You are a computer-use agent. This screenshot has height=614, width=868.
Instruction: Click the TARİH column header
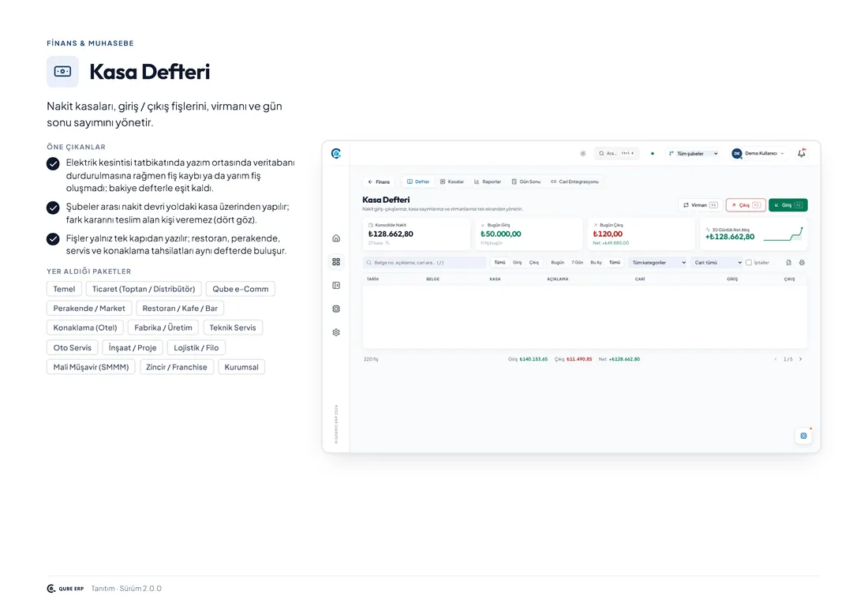click(372, 279)
